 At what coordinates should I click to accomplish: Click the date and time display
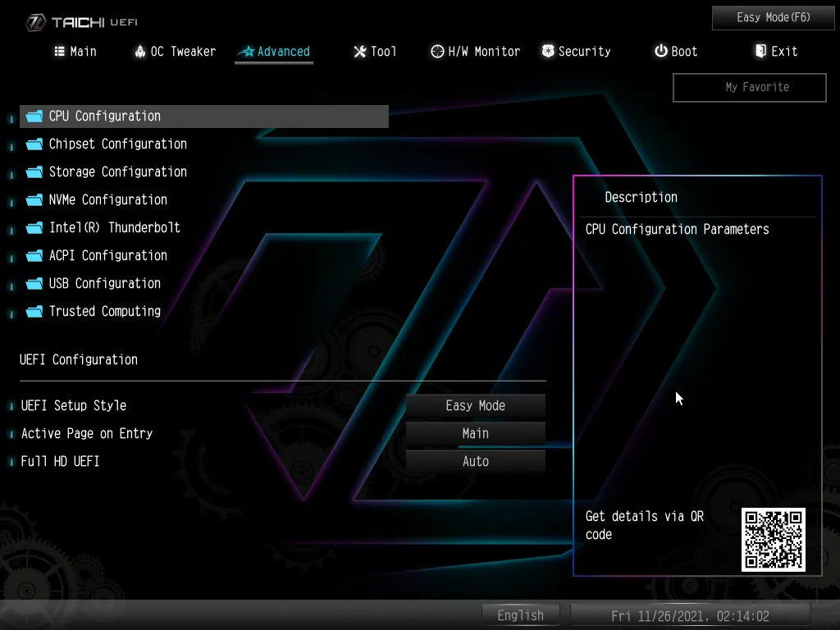pyautogui.click(x=690, y=616)
